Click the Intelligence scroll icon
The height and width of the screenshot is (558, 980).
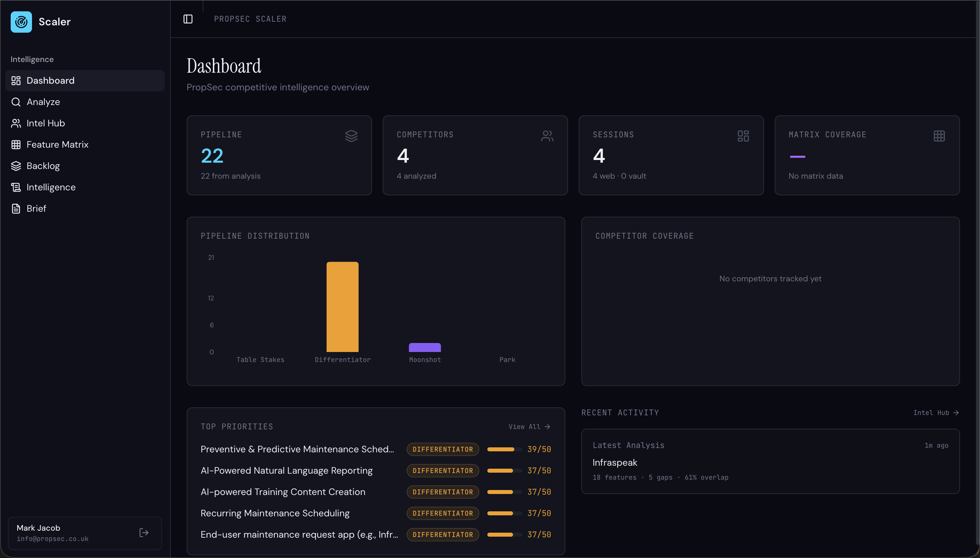16,187
